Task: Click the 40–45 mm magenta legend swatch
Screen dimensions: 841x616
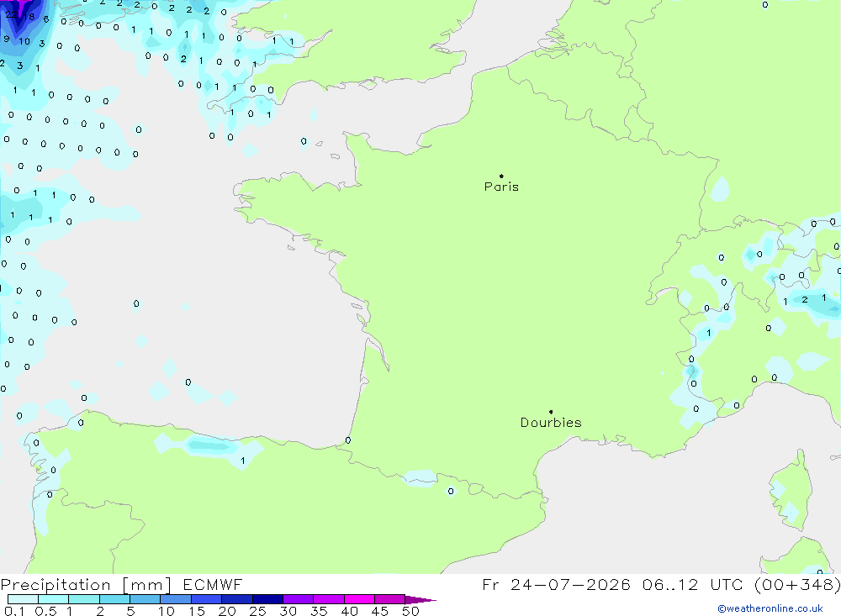Action: tap(359, 599)
